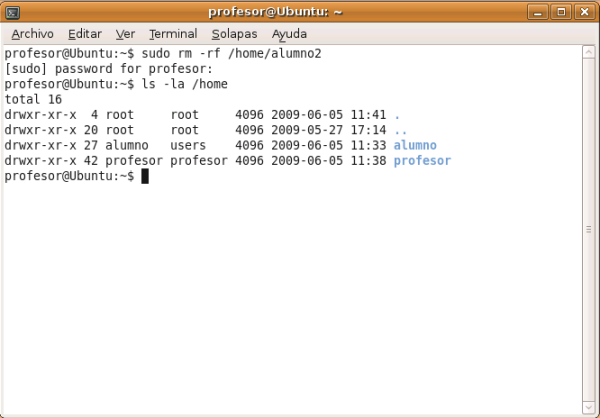Click the block cursor at the last prompt

point(144,176)
